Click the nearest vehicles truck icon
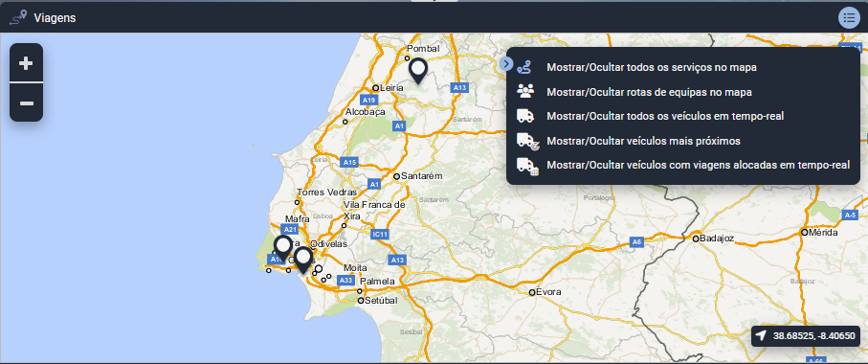The width and height of the screenshot is (868, 364). (527, 141)
